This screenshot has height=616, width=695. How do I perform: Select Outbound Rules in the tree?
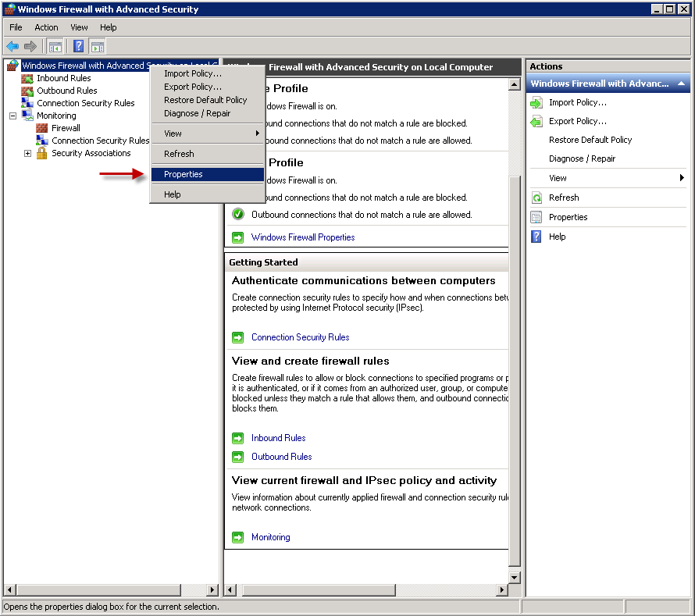67,91
